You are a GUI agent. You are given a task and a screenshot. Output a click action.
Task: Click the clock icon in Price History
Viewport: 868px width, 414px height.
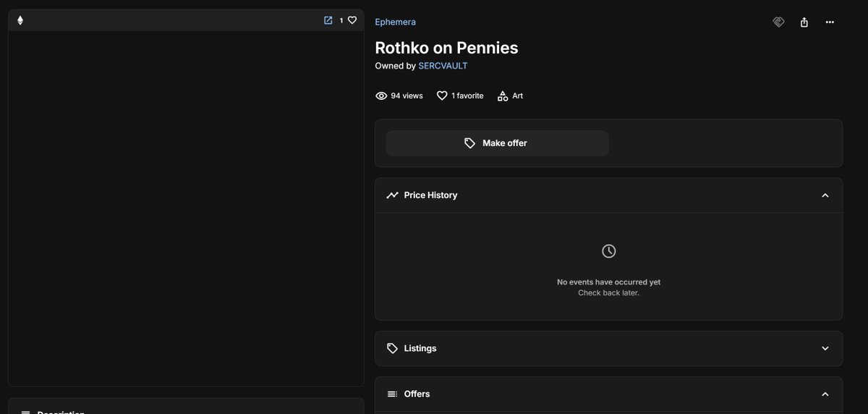point(609,251)
